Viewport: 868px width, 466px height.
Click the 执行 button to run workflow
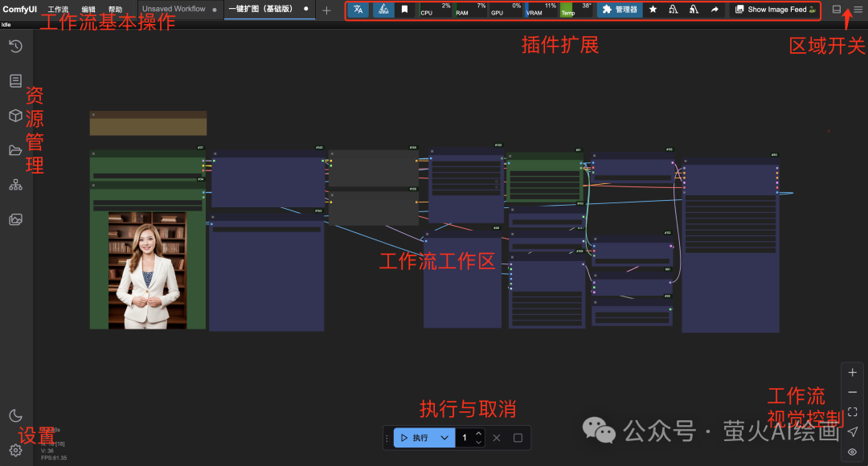[x=414, y=437]
